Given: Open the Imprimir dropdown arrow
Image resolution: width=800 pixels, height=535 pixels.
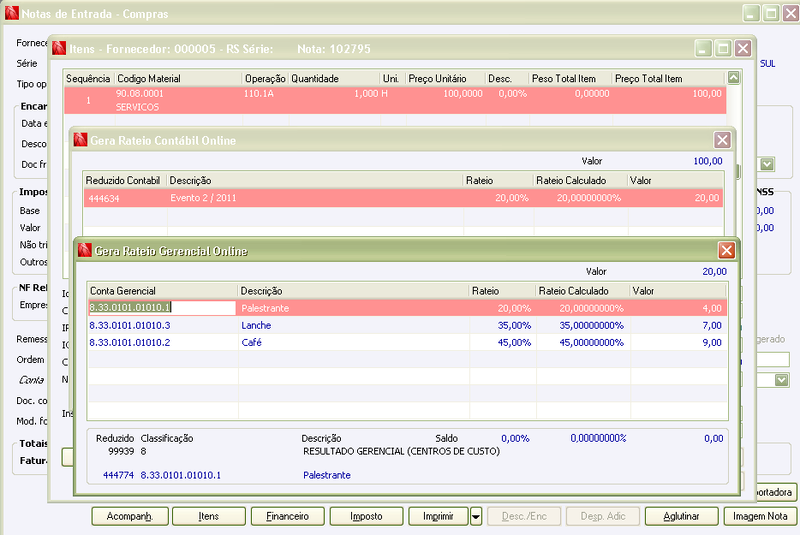Looking at the screenshot, I should [x=476, y=516].
